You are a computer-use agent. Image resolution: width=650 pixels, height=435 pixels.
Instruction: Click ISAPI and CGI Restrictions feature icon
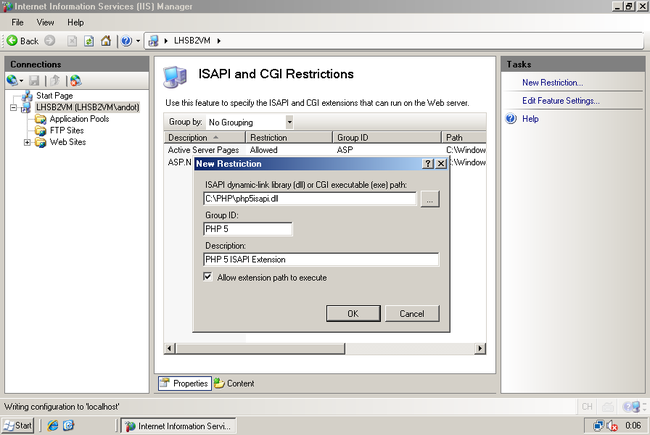[175, 77]
